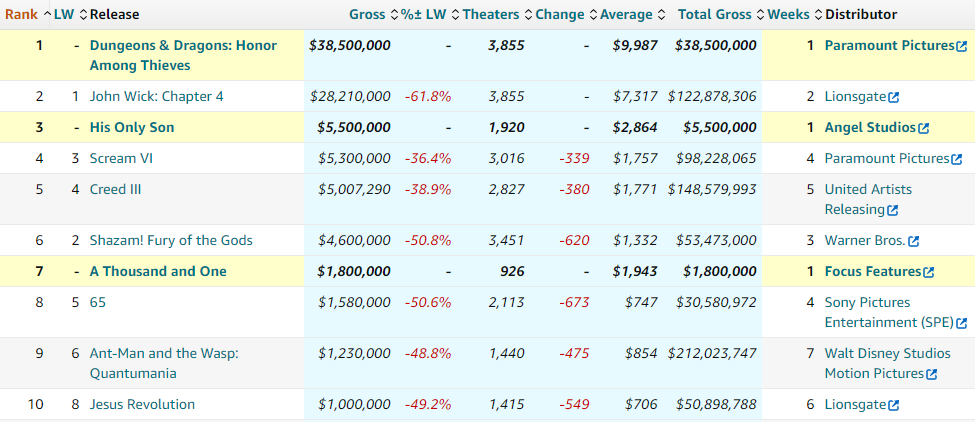Sort by Weeks column header
Viewport: 975px width, 422px height.
coord(788,14)
